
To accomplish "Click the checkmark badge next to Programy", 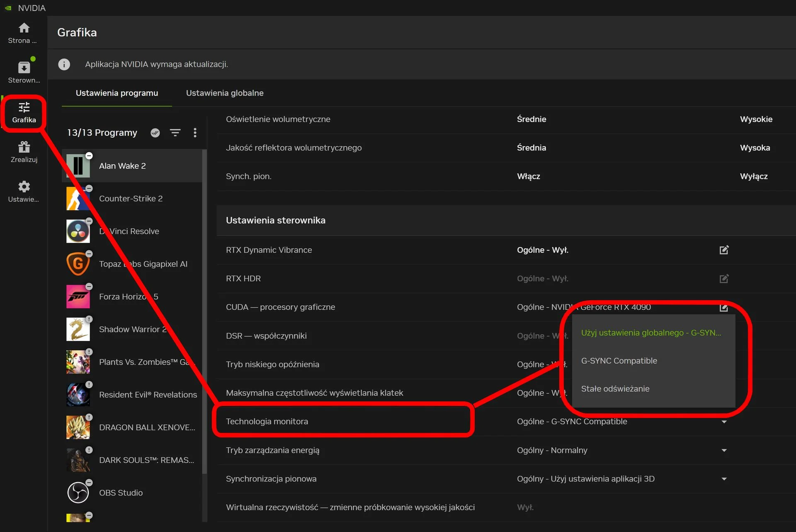I will point(155,133).
